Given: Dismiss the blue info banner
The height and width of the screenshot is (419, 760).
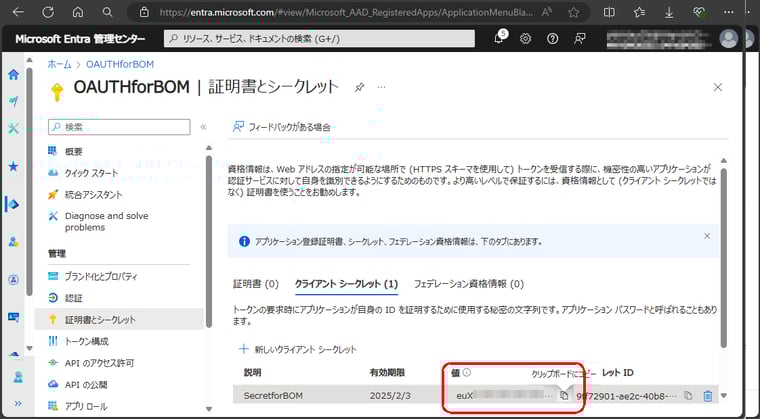Looking at the screenshot, I should (707, 236).
